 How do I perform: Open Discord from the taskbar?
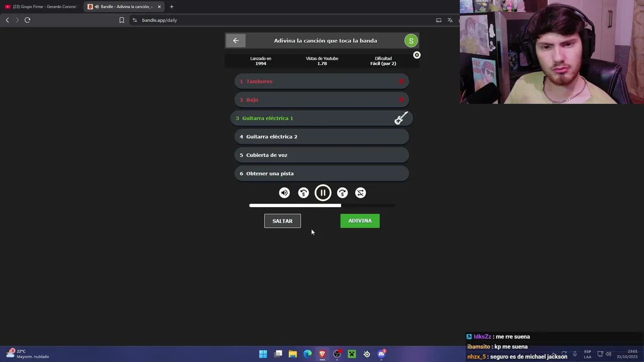381,354
